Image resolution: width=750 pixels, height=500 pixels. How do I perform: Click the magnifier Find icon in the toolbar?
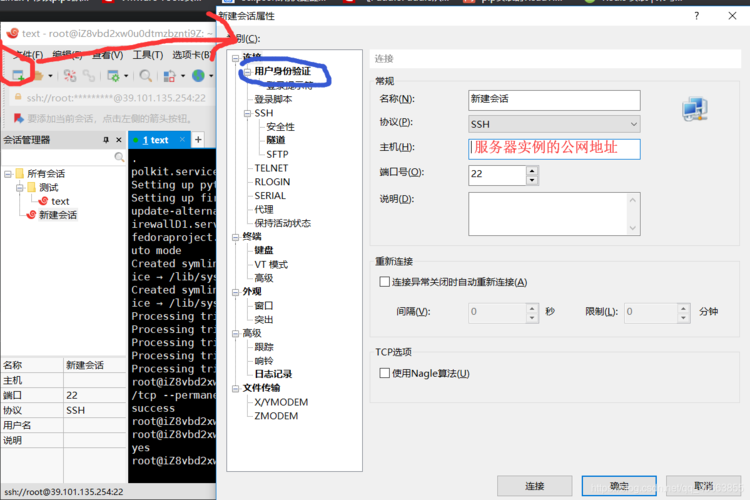click(x=145, y=76)
